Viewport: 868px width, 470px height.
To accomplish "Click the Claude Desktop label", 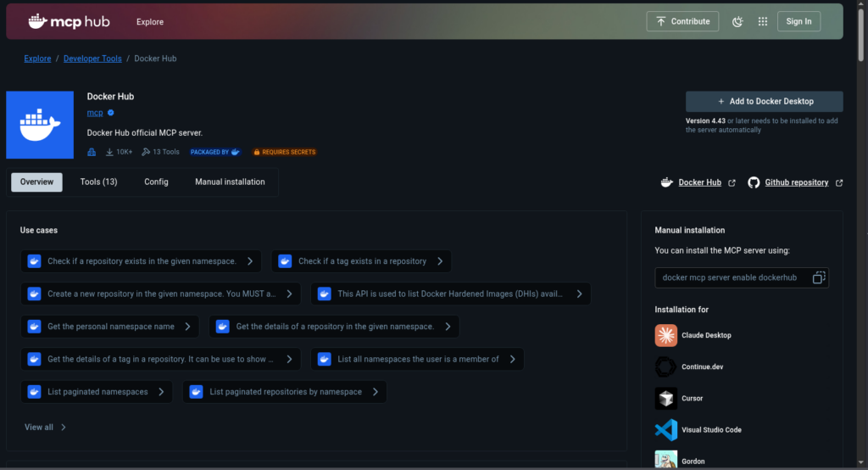I will coord(706,335).
